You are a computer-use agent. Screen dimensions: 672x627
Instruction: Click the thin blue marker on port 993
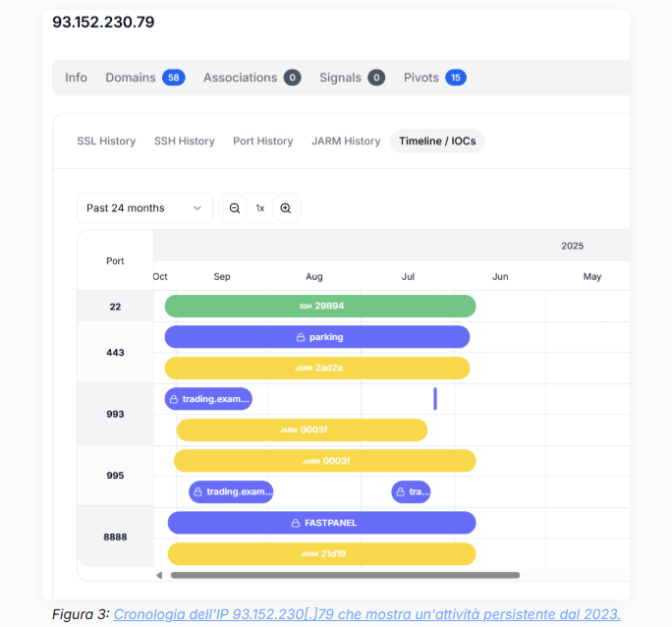[435, 399]
